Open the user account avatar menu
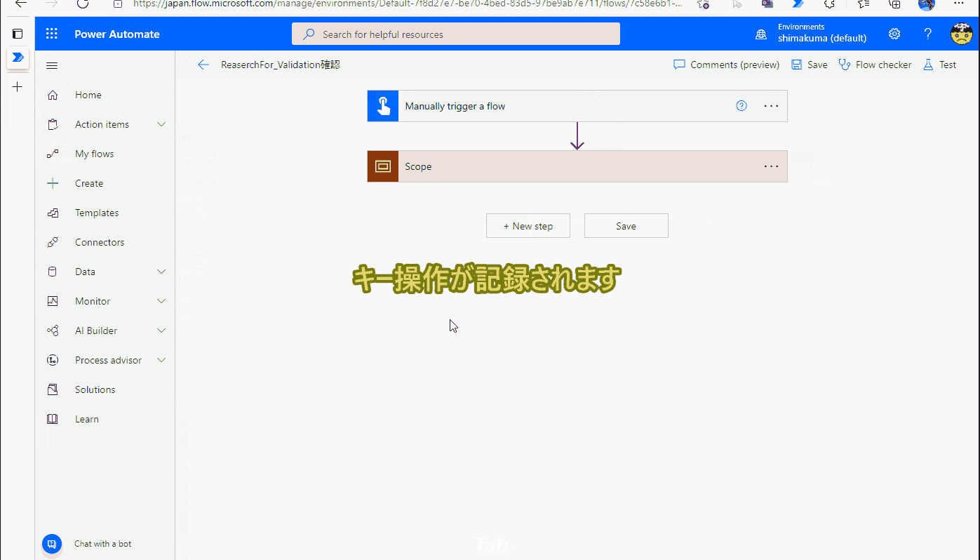This screenshot has width=980, height=560. (961, 34)
